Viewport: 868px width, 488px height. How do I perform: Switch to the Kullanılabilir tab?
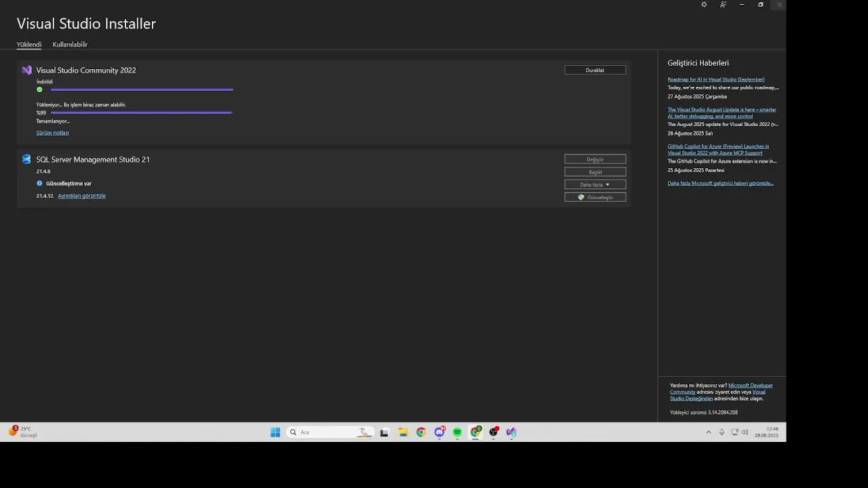tap(70, 45)
